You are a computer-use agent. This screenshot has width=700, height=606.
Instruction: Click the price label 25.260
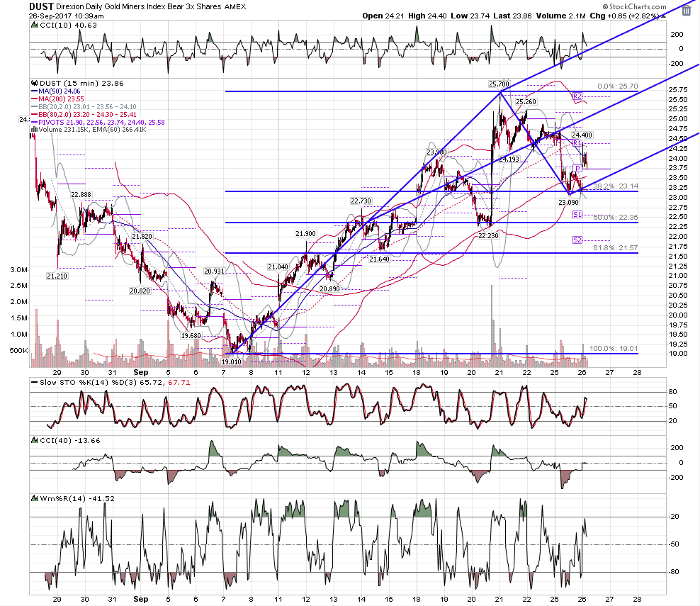[526, 102]
